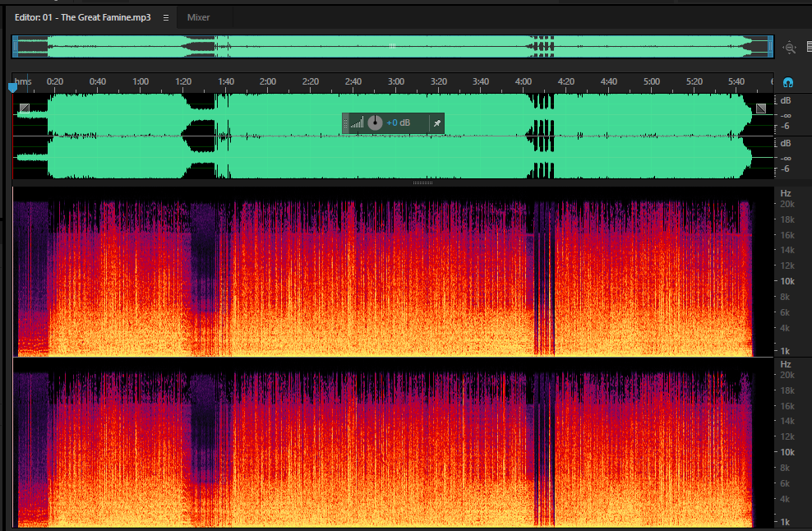This screenshot has width=812, height=531.
Task: Click the 0:20 mark on the time ruler
Action: [55, 81]
